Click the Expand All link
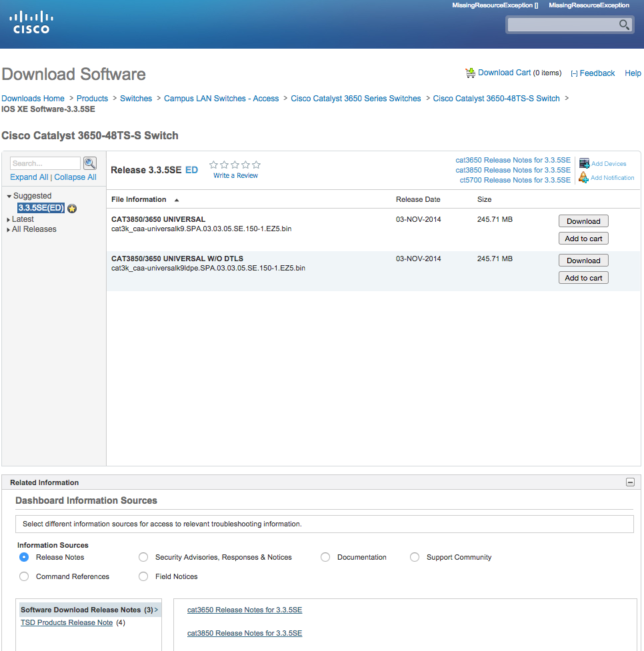Screen dimensions: 644x651 (x=29, y=177)
